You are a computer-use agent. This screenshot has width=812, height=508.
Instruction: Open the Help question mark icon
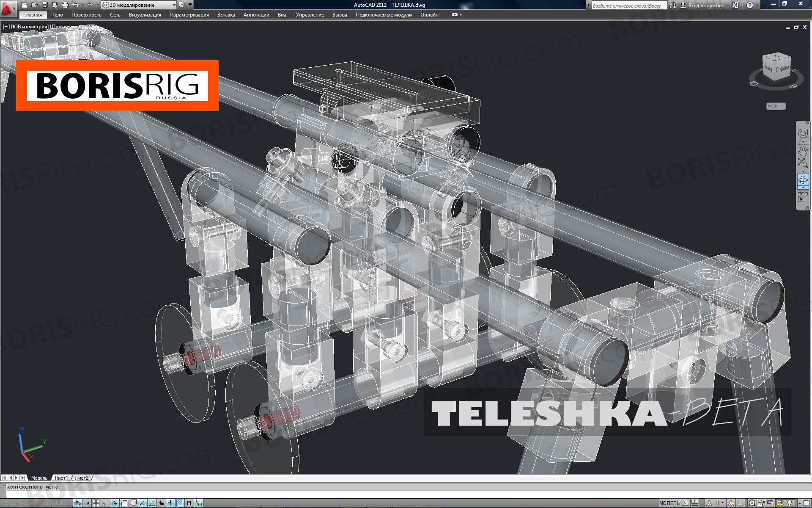click(x=749, y=5)
